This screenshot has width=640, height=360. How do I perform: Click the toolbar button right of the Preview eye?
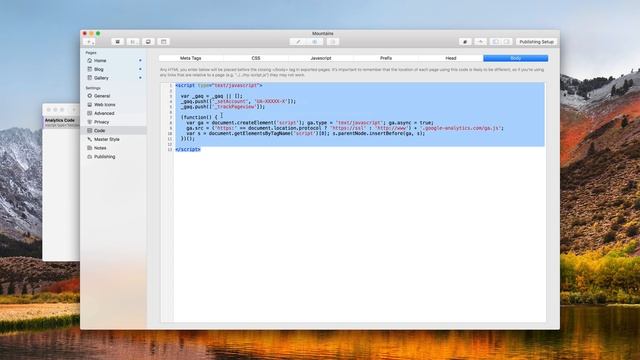(333, 42)
